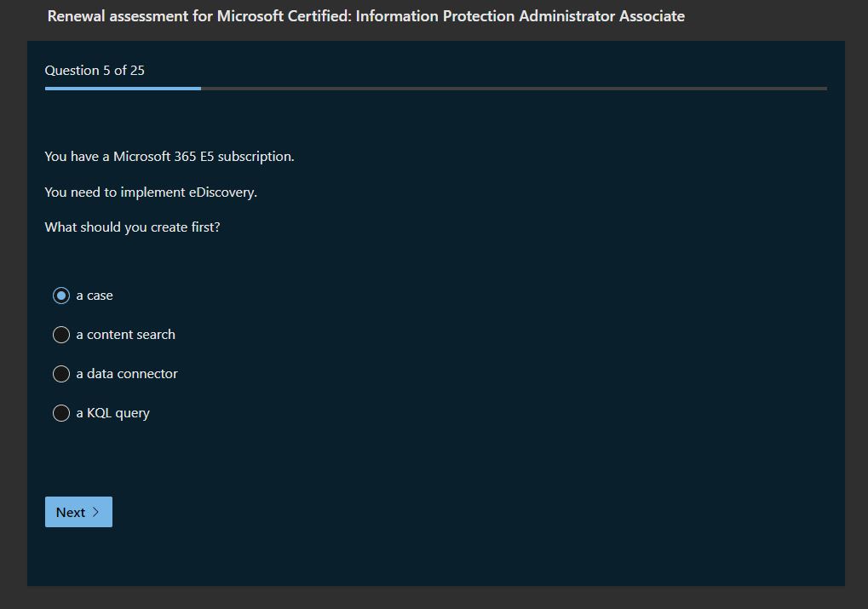Screen dimensions: 868x609
Task: Click the "a case" answer label text
Action: pos(95,296)
